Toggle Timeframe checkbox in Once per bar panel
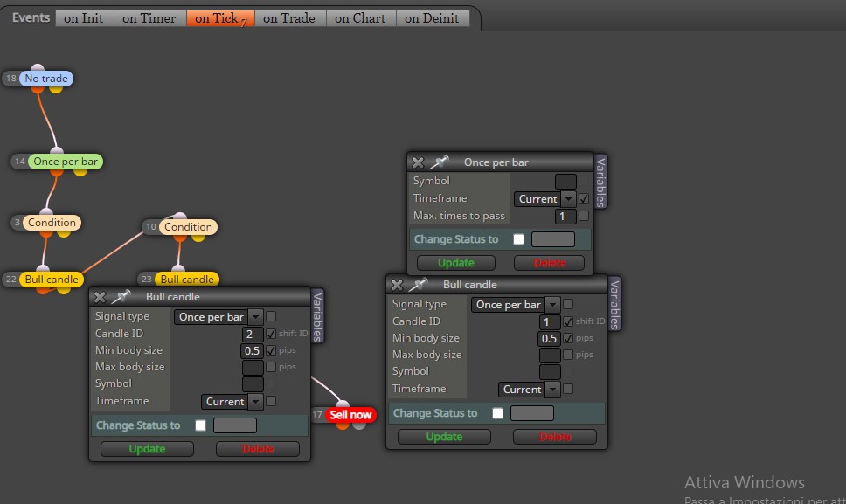This screenshot has height=504, width=846. coord(584,199)
